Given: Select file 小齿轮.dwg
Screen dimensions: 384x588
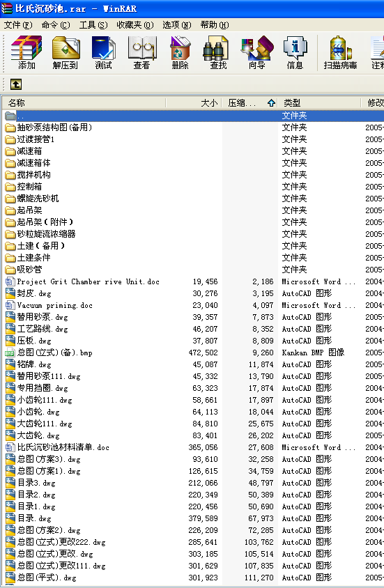Looking at the screenshot, I should pos(38,412).
